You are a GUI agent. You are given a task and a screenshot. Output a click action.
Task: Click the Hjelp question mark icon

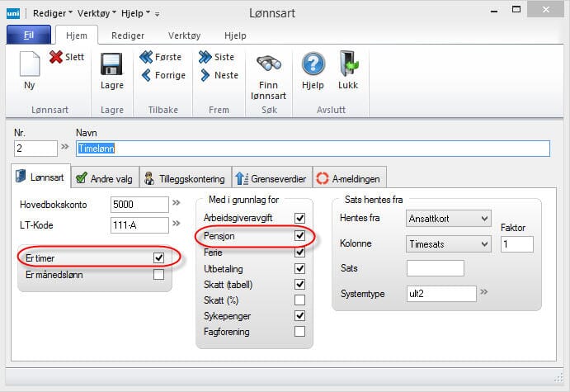[x=313, y=64]
